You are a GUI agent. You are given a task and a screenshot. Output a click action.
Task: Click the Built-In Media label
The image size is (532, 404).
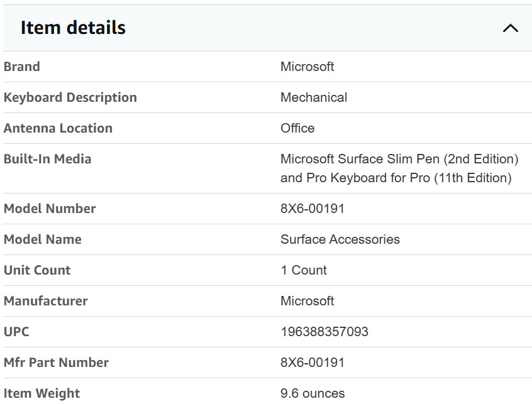click(48, 159)
